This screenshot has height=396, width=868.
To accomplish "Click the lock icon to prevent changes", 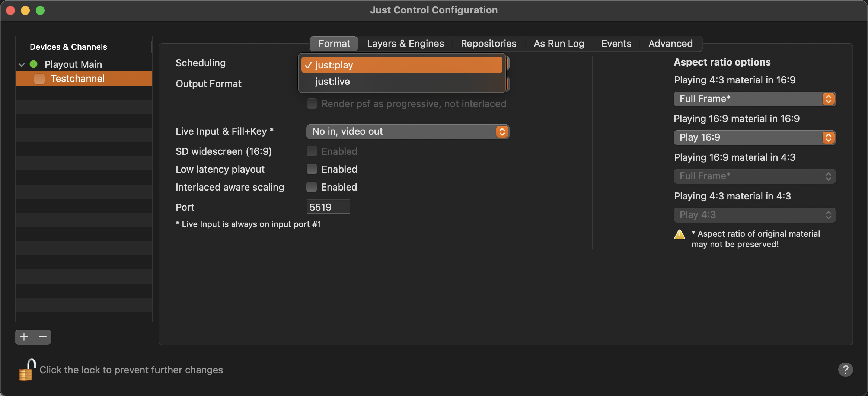I will [x=27, y=370].
